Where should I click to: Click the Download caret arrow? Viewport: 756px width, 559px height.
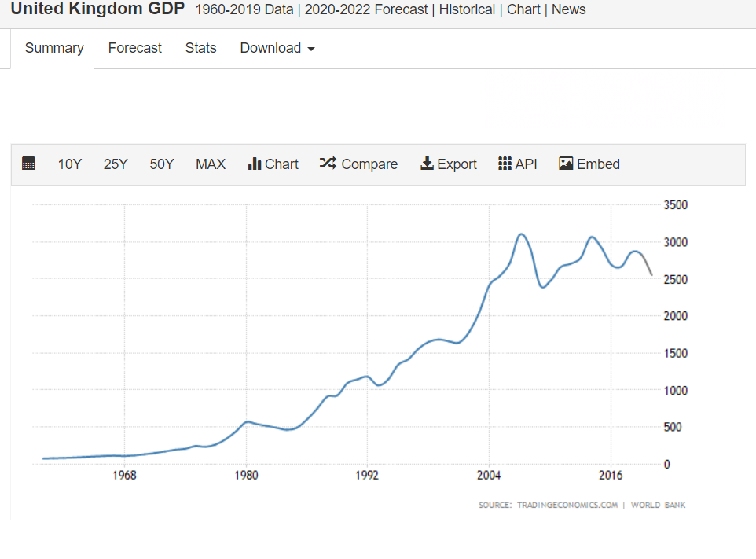tap(311, 49)
